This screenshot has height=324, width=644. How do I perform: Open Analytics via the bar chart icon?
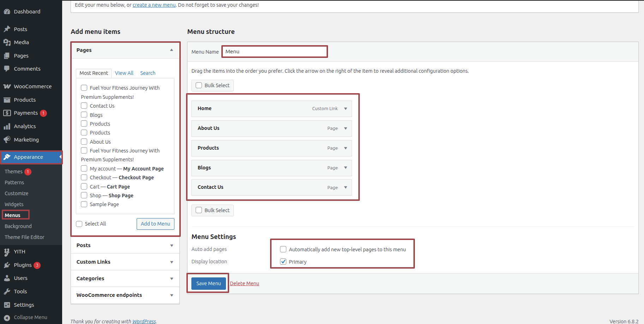pos(7,126)
